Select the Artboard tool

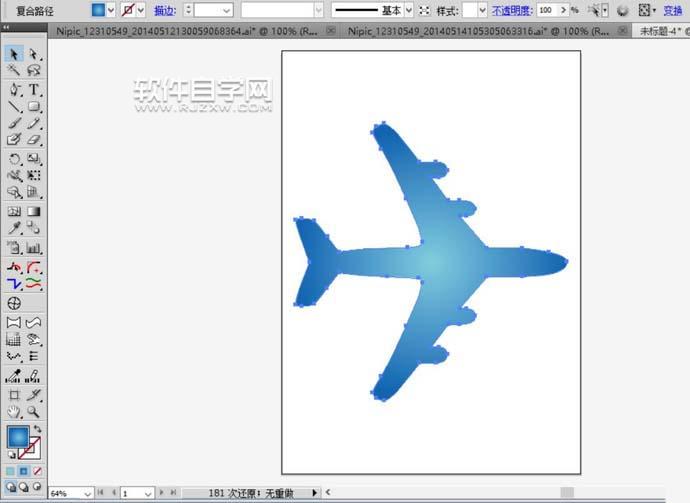tap(14, 395)
